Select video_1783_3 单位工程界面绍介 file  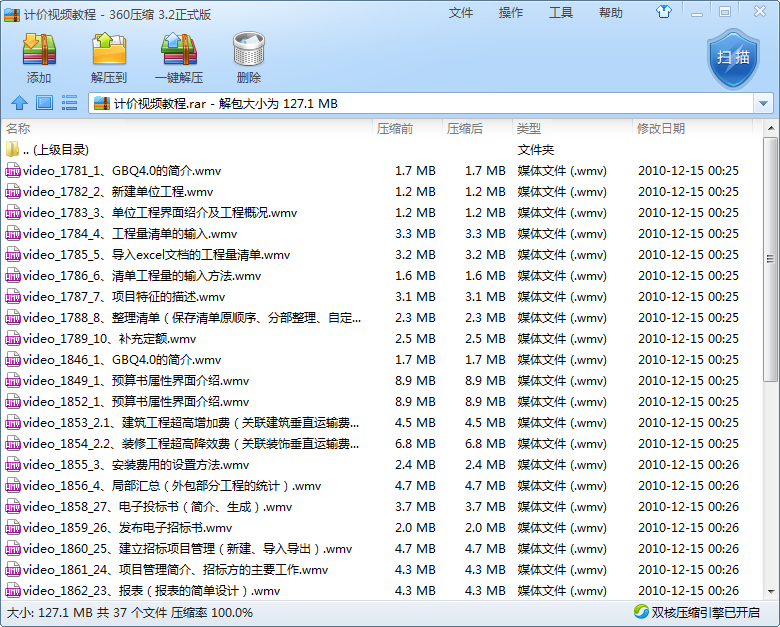pos(381,212)
